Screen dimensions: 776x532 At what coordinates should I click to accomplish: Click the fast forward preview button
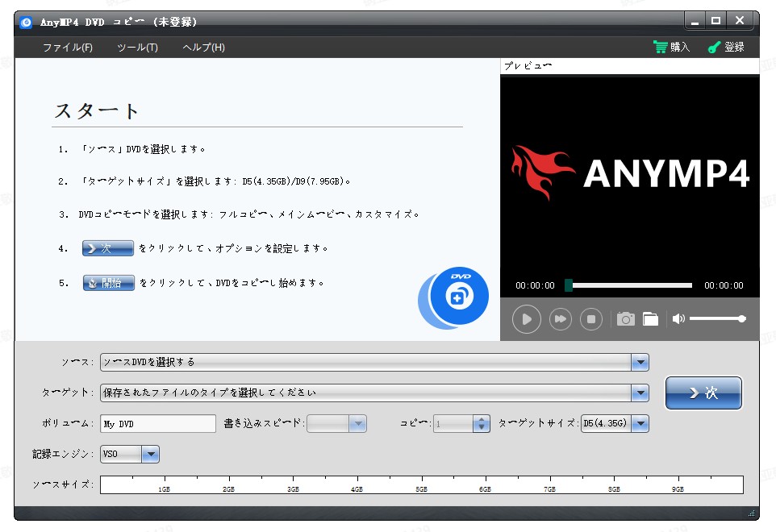(x=561, y=319)
